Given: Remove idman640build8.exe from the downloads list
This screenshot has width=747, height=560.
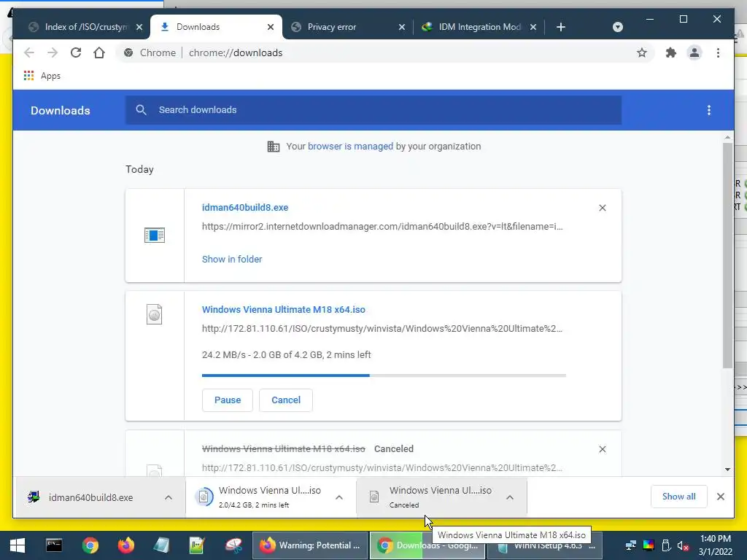Looking at the screenshot, I should [602, 208].
